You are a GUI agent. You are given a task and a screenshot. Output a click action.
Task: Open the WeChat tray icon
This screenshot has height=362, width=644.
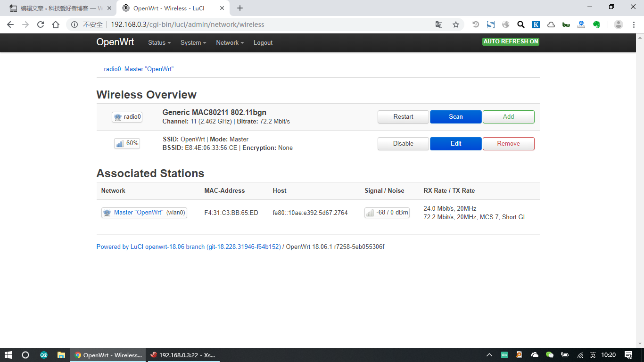(x=549, y=355)
